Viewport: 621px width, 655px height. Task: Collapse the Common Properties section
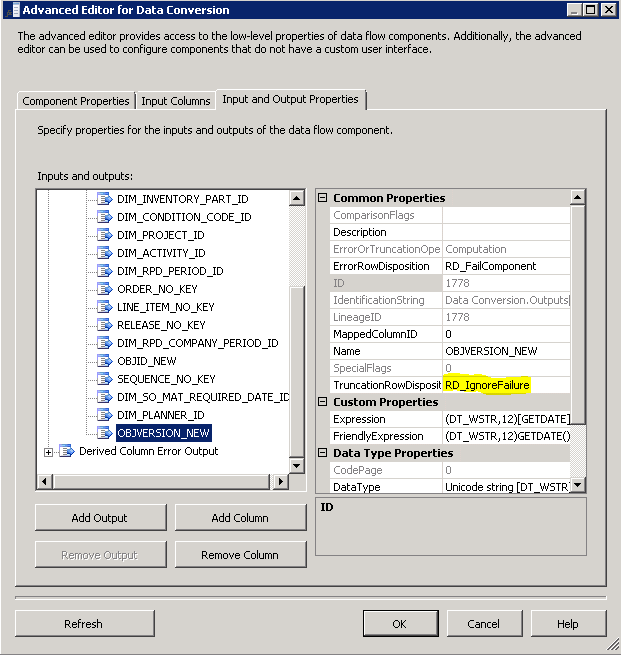coord(323,198)
